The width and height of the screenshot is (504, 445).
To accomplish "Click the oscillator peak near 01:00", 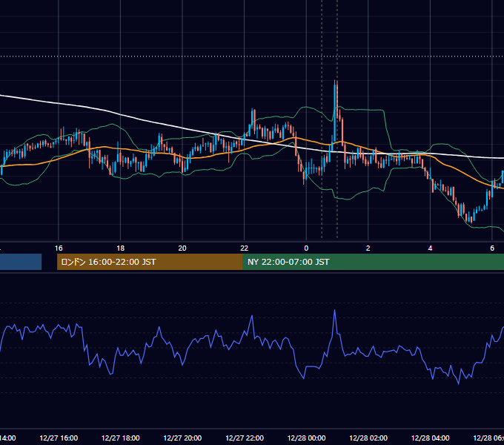I will [x=334, y=311].
